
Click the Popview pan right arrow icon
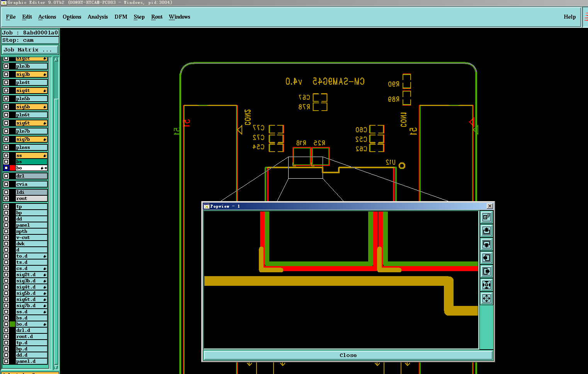coord(486,271)
